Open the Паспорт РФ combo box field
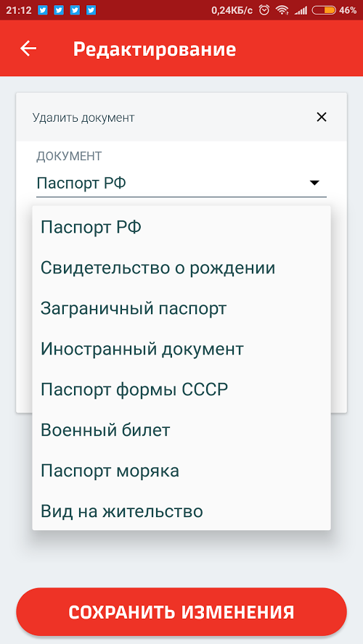Screen dimensions: 363x644 pyautogui.click(x=181, y=183)
